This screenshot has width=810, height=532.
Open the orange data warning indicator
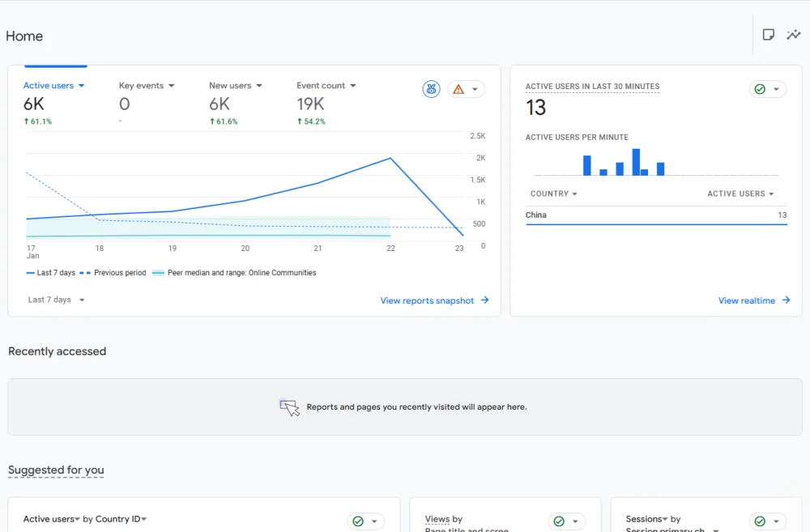[x=466, y=89]
